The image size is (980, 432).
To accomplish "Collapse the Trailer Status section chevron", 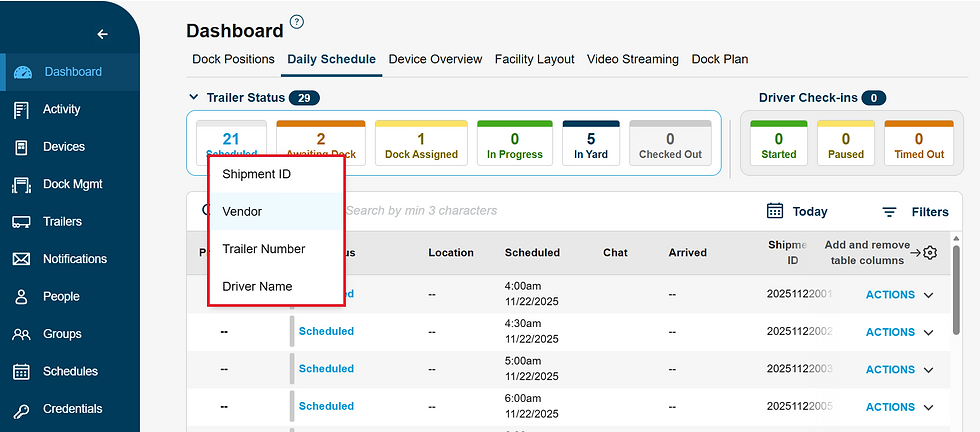I will pos(193,98).
